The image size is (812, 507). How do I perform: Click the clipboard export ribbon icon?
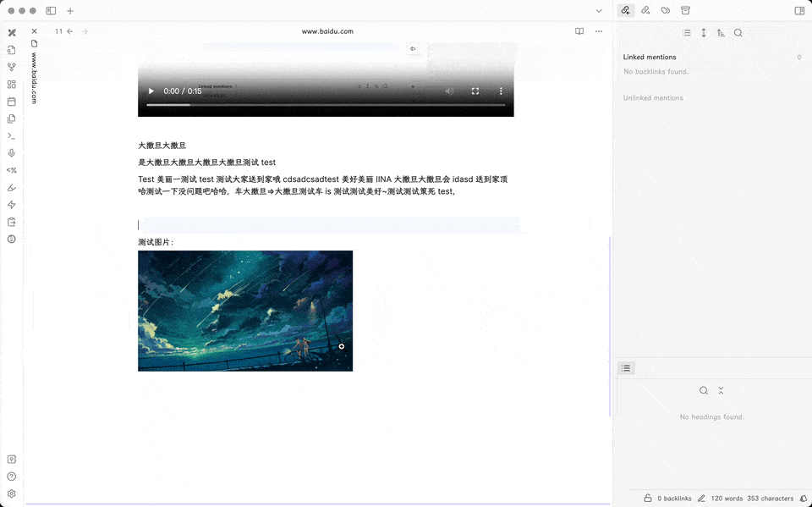12,222
